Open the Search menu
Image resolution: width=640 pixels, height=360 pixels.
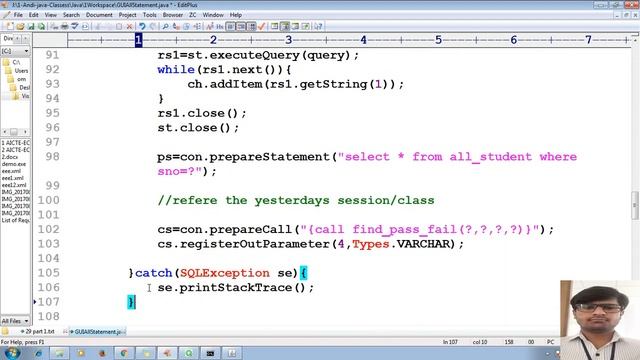click(71, 15)
